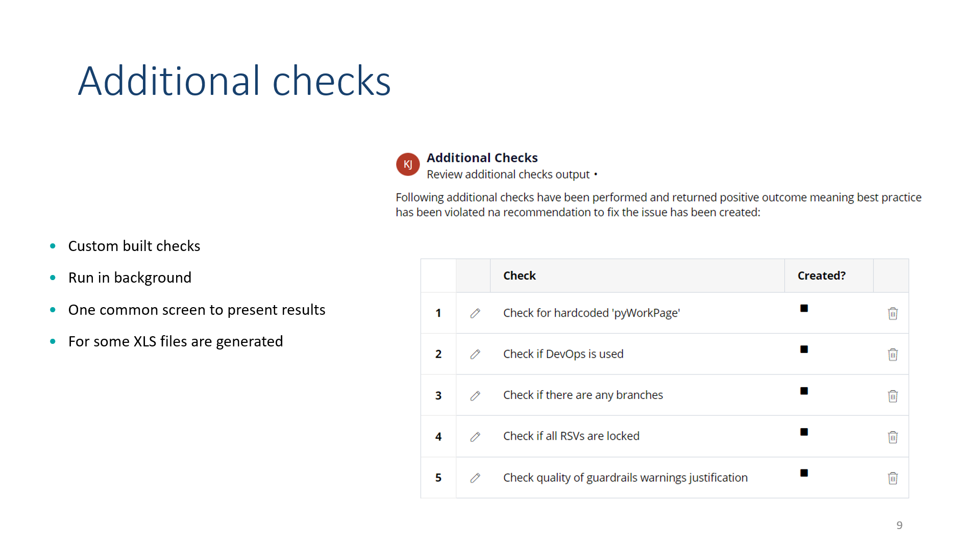Toggle Created checkbox for 'pyWorkPage' check

tap(804, 308)
